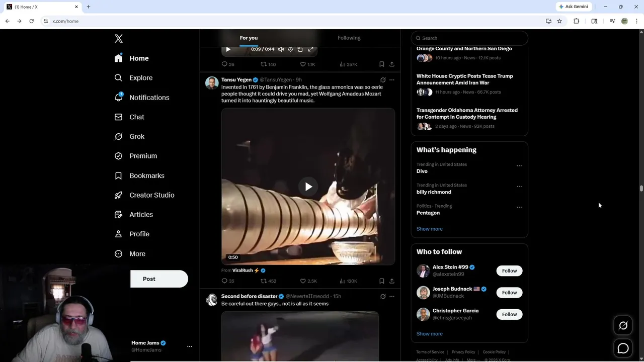Open more options on Tansu Yegen post
Viewport: 644px width, 362px height.
click(x=392, y=80)
